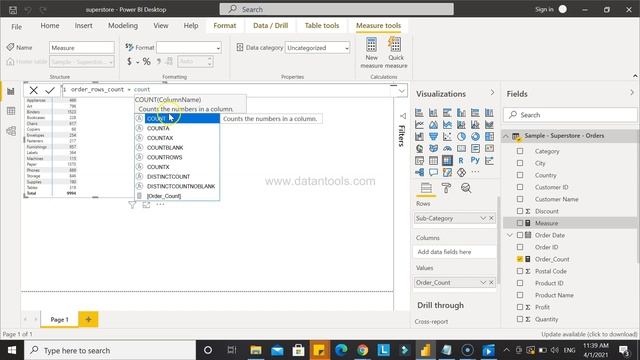Cancel the formula with X icon
The image size is (640, 360).
pyautogui.click(x=33, y=90)
